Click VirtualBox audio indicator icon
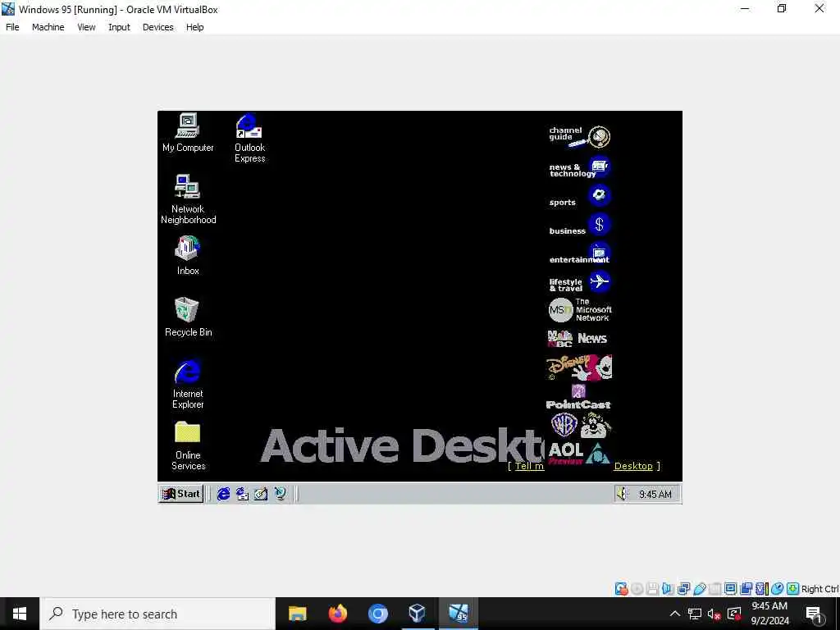This screenshot has width=840, height=630. pos(668,589)
